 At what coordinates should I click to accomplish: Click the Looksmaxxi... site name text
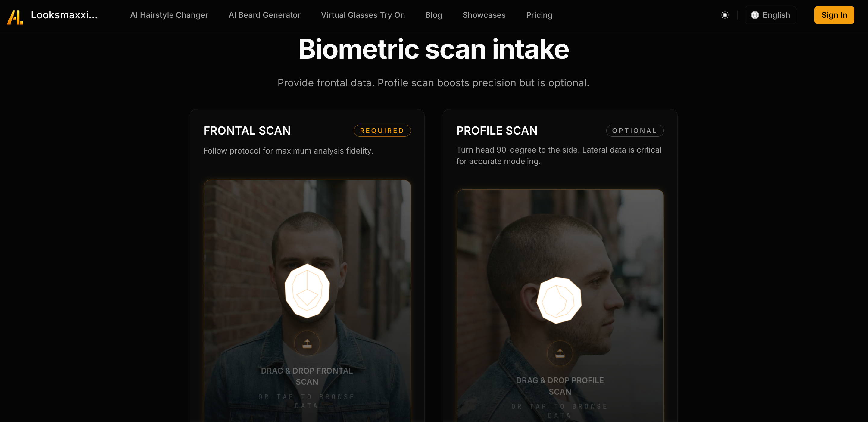click(x=64, y=15)
